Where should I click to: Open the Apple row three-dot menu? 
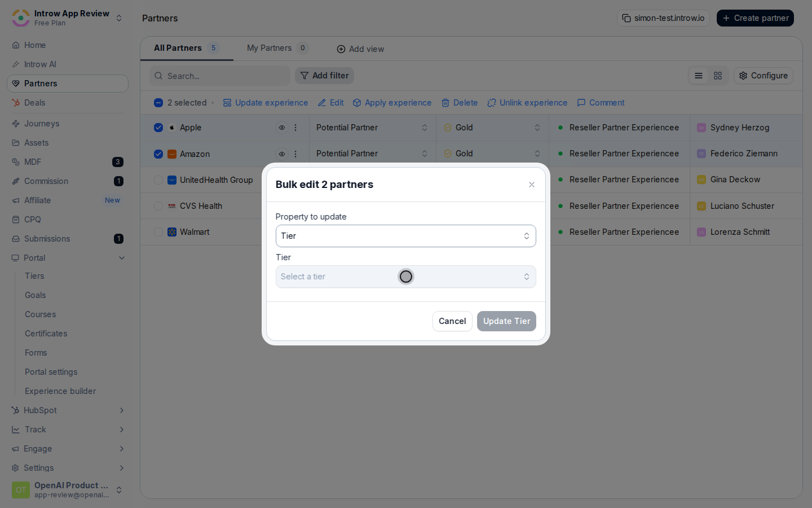pos(295,128)
